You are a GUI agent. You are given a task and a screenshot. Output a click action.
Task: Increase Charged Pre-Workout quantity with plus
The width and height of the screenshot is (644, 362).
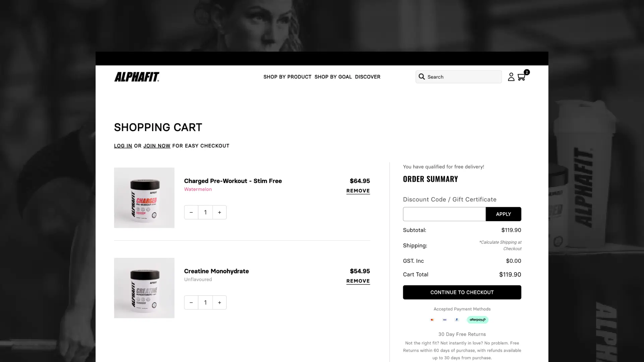click(219, 212)
